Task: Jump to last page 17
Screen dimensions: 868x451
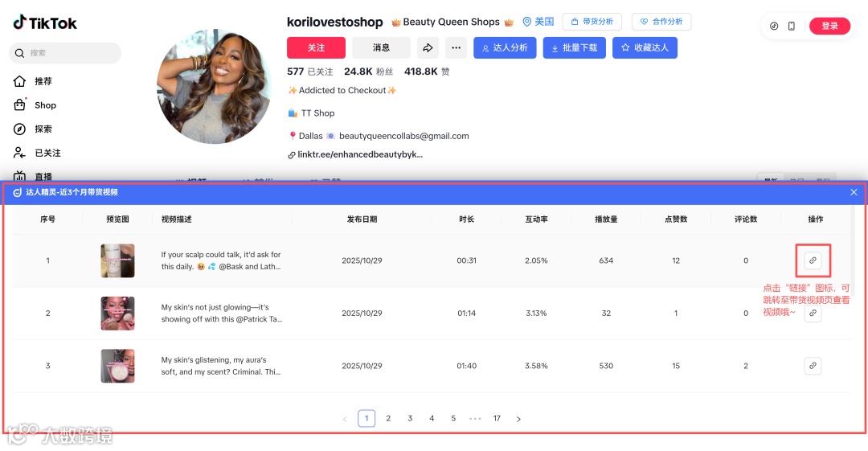Action: click(497, 418)
